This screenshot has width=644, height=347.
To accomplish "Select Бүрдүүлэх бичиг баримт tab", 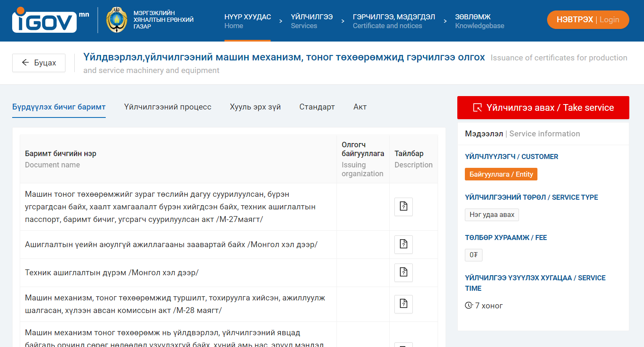I will pyautogui.click(x=59, y=107).
